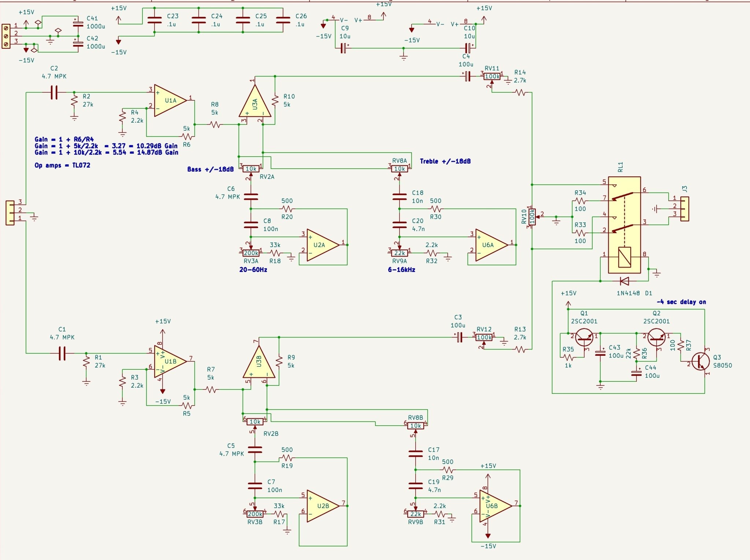Select the RV8B 10k potentiometer
Screen dimensions: 750x560
point(416,426)
